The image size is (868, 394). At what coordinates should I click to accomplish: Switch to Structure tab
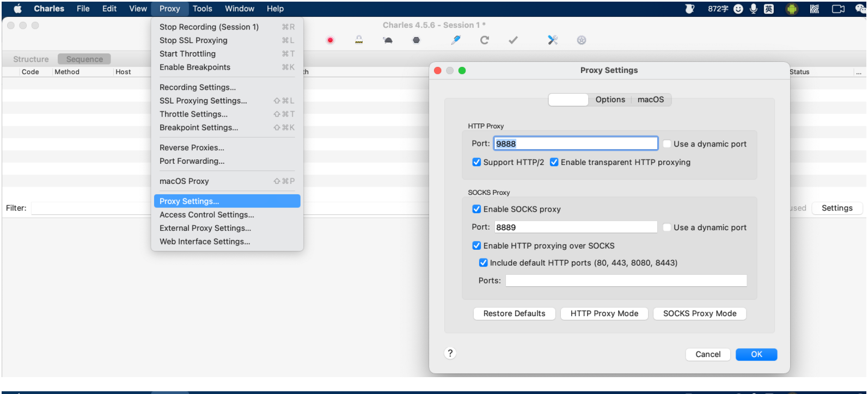click(x=31, y=59)
